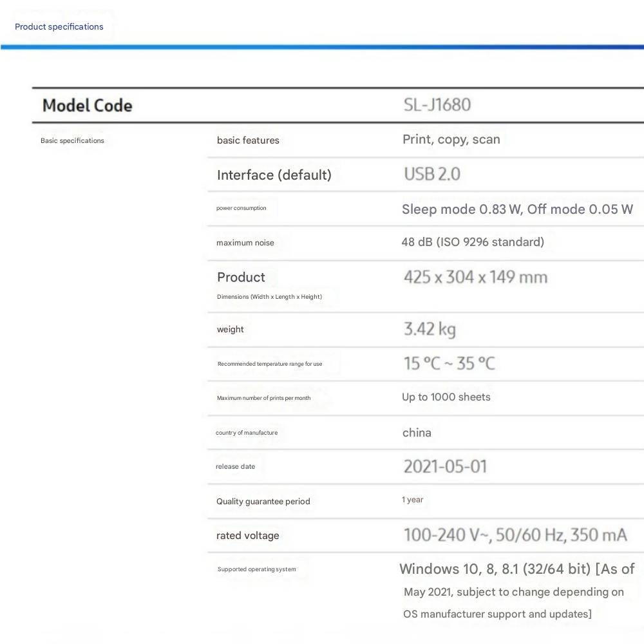Select the Up to 1000 sheets value
This screenshot has height=644, width=644.
pyautogui.click(x=446, y=397)
